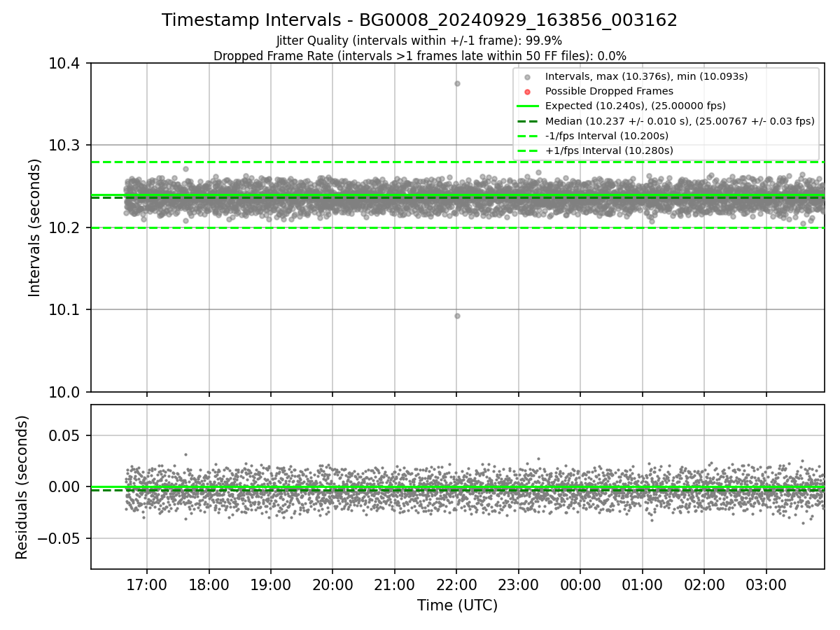Select the 'Dropped Frame Rate' subtitle line
Image resolution: width=840 pixels, height=630 pixels.
point(419,55)
